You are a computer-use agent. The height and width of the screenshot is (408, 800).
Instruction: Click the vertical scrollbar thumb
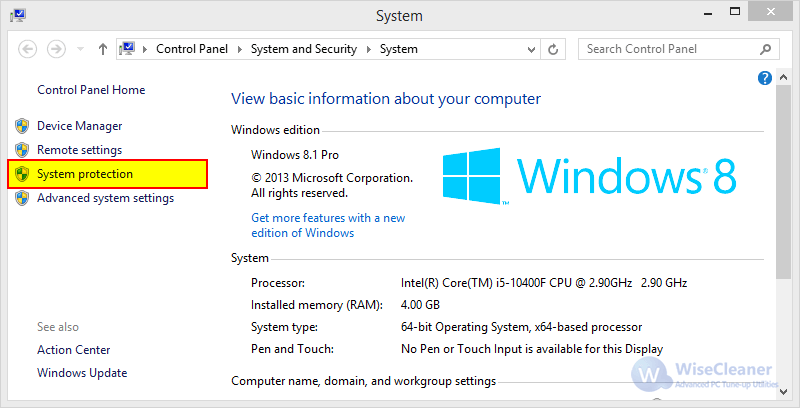coord(783,182)
